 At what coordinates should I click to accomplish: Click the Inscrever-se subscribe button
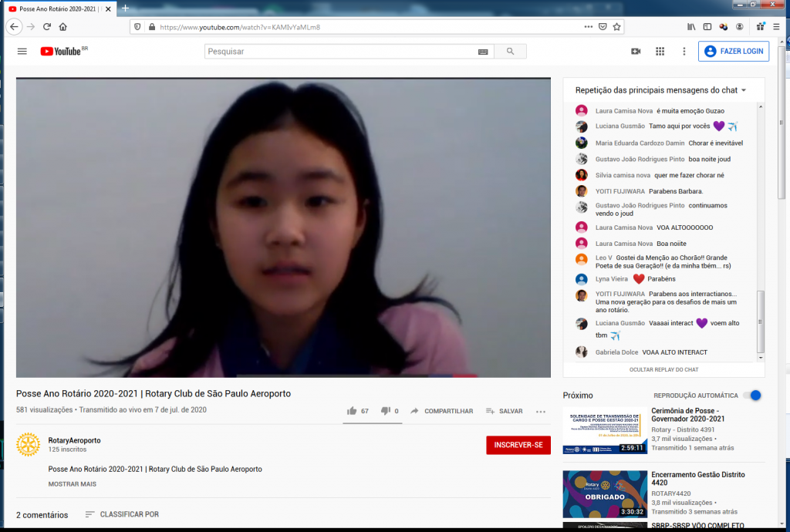(518, 445)
